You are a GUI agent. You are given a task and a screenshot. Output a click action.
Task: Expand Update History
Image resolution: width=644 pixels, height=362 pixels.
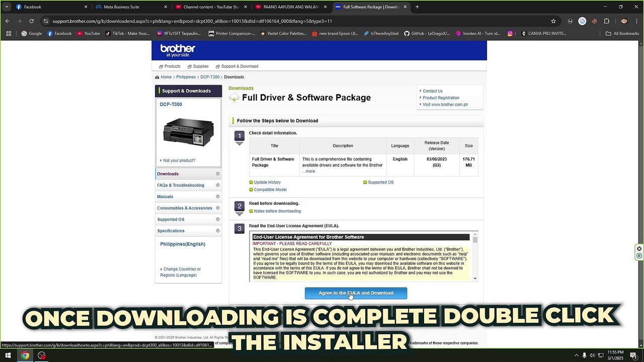click(x=267, y=183)
